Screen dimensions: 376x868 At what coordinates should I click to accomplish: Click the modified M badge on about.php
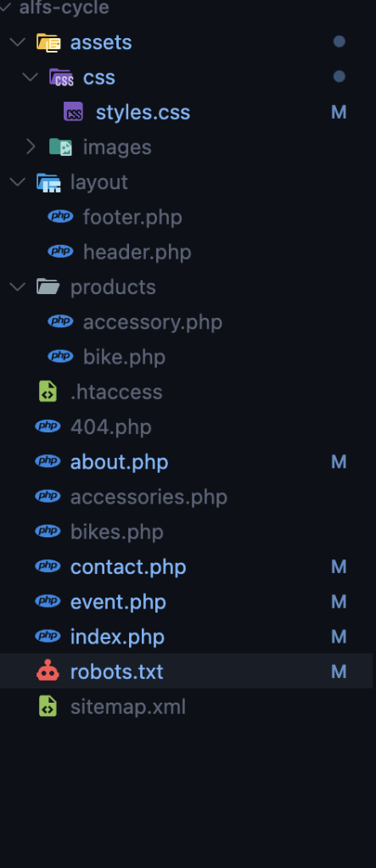coord(339,462)
